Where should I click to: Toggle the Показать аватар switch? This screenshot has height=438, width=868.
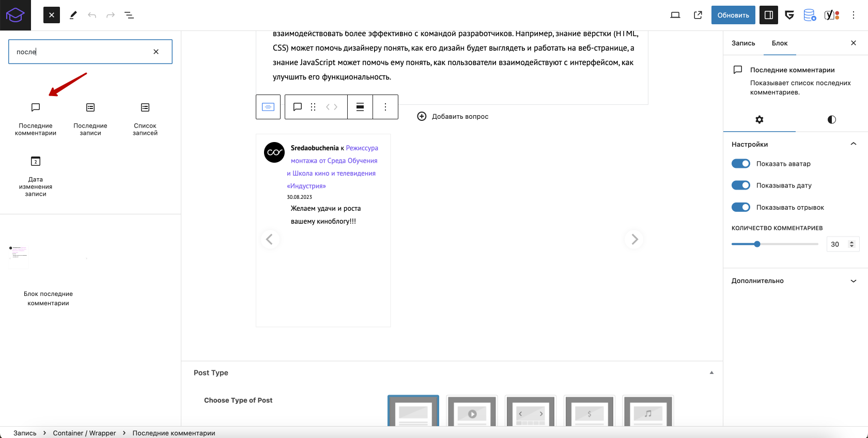pos(741,164)
